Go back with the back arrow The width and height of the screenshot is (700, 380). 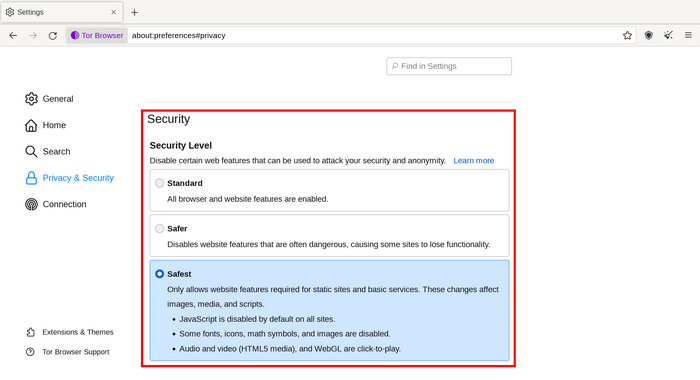point(13,35)
